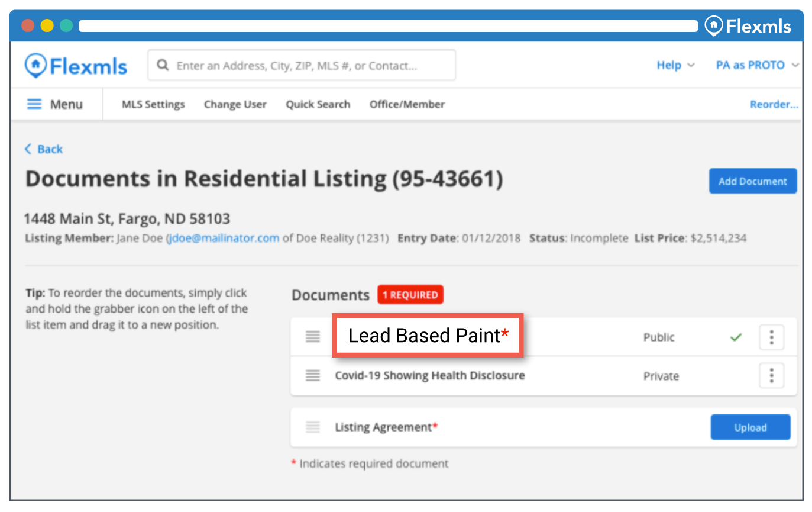Grab the Listing Agreement drag handle
Image resolution: width=812 pixels, height=512 pixels.
pyautogui.click(x=312, y=427)
